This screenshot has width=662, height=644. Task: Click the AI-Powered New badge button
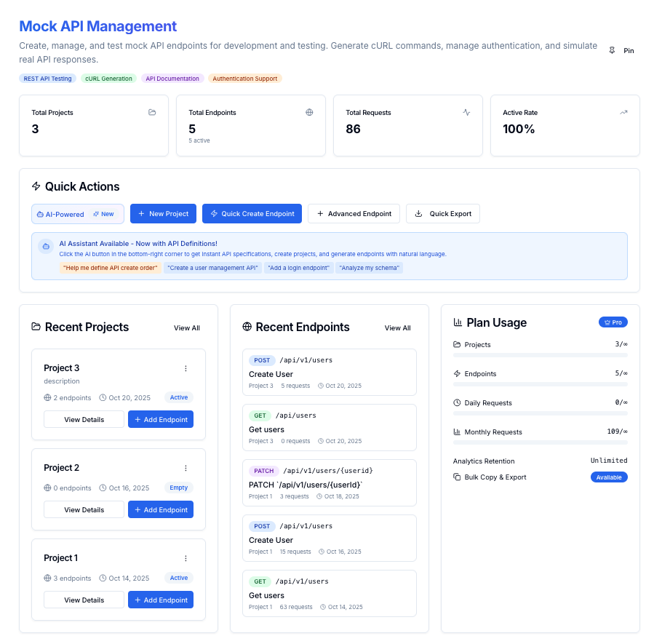[78, 214]
